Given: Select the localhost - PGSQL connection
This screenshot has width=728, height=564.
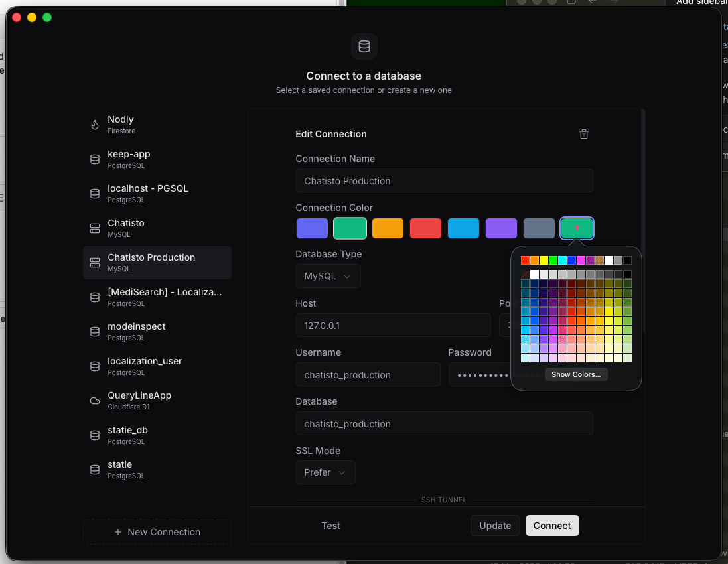Looking at the screenshot, I should point(157,194).
